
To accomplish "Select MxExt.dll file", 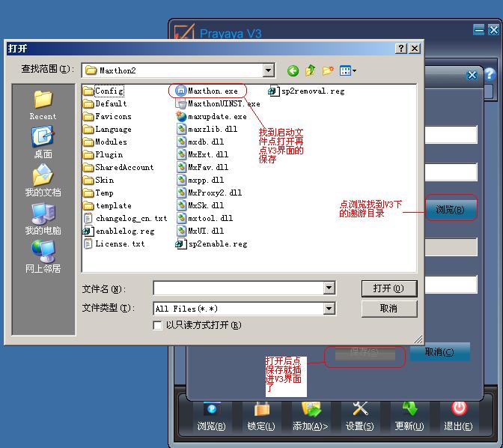I will coord(202,154).
